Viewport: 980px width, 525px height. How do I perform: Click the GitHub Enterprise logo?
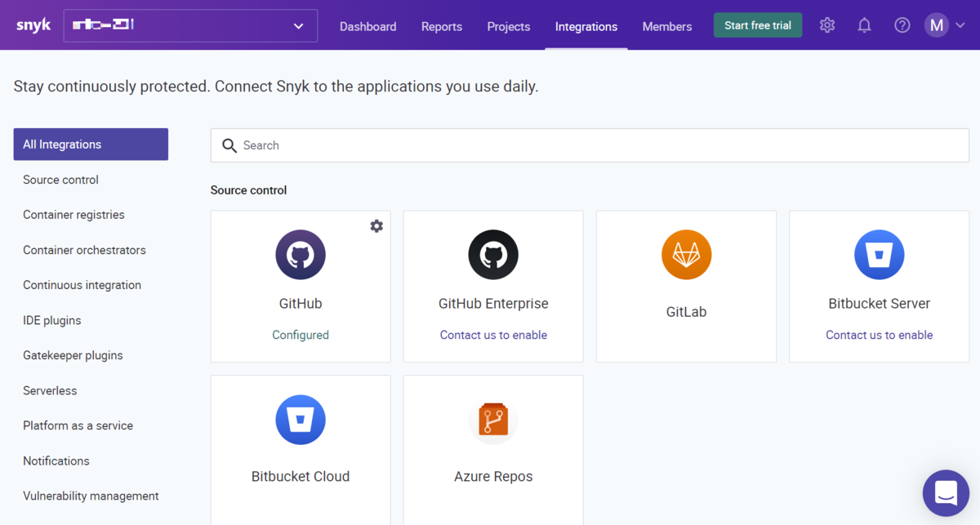[493, 255]
